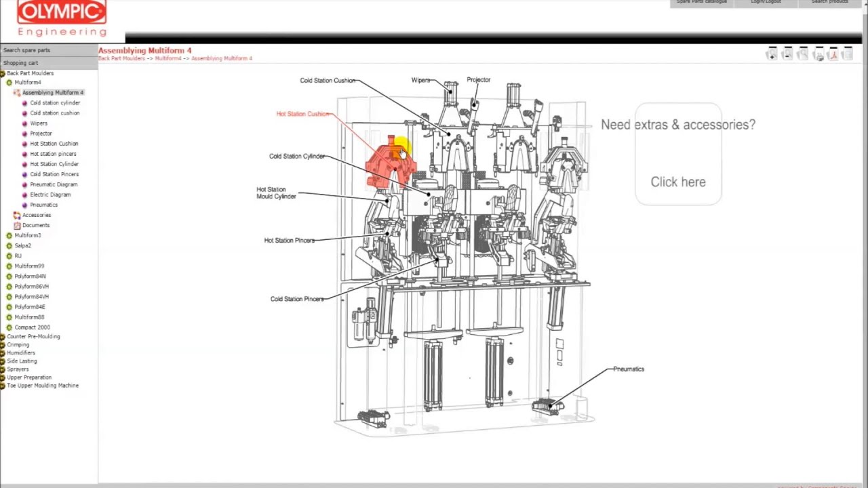
Task: Select the Multiform99 tree item
Action: click(x=29, y=266)
